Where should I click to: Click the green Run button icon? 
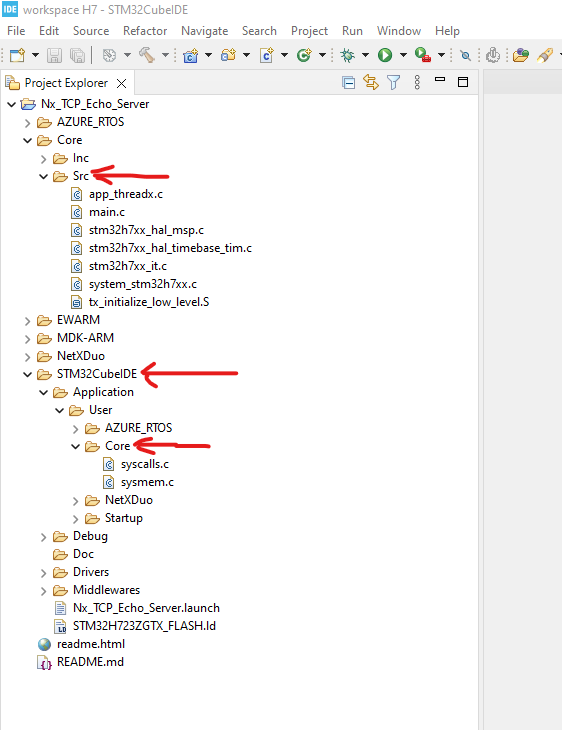[x=385, y=55]
